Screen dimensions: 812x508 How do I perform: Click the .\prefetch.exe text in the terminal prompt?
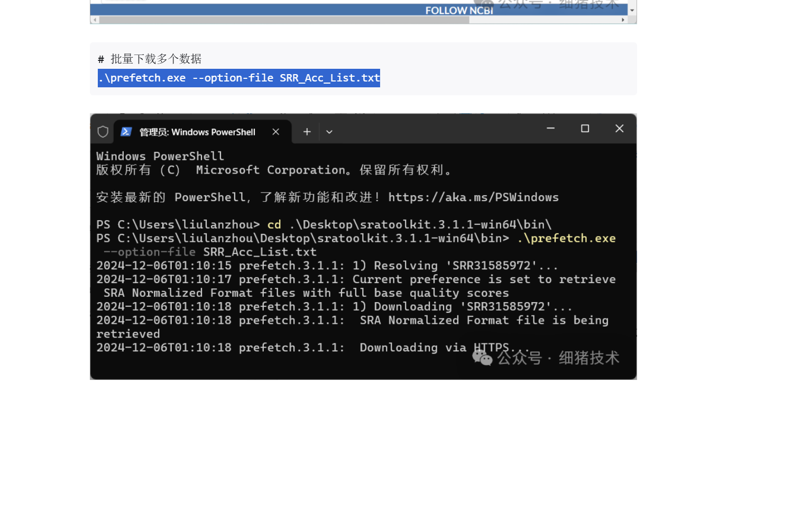[x=566, y=239]
